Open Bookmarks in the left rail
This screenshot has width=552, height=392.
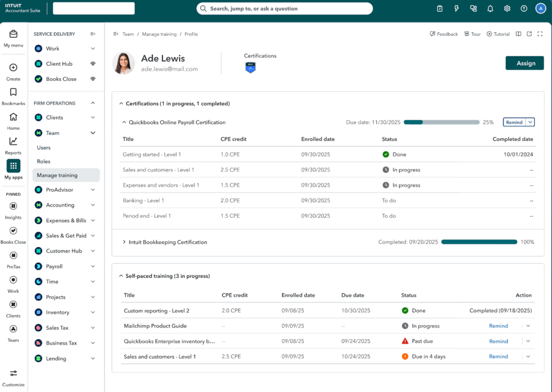13,93
